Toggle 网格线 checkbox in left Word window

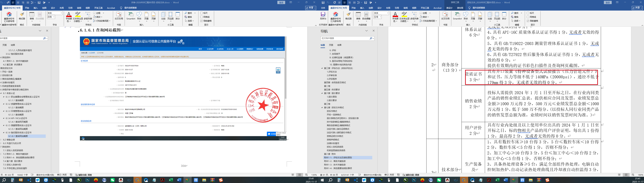202,17
